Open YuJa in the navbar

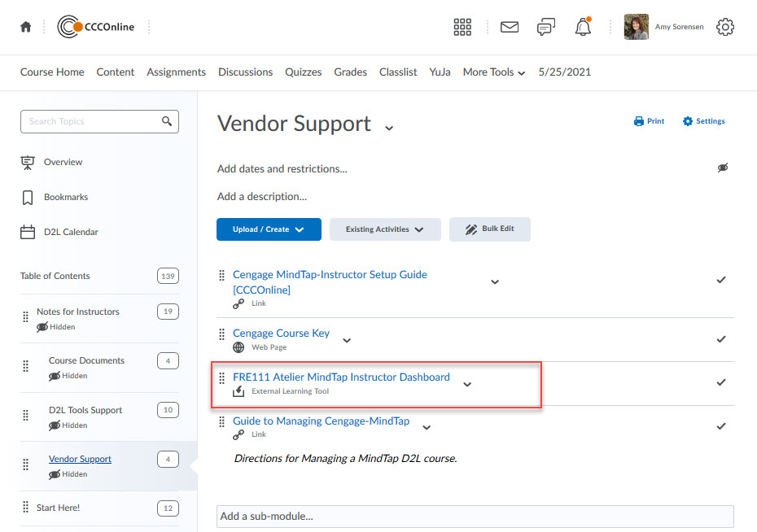pos(440,72)
